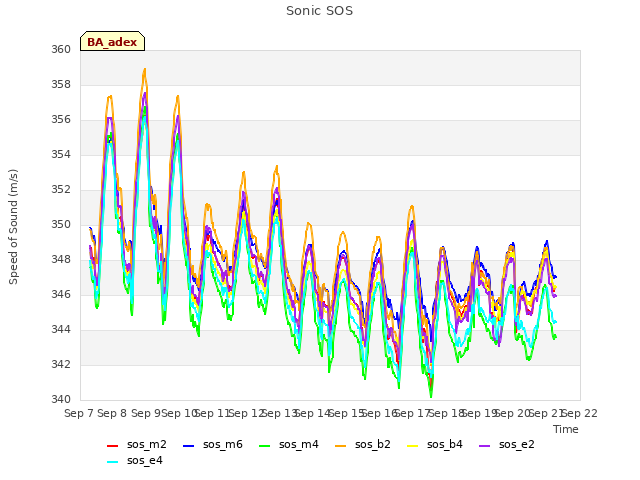Click the orange sos_b2 legend swatch
Viewport: 640px width, 480px height.
pos(340,446)
